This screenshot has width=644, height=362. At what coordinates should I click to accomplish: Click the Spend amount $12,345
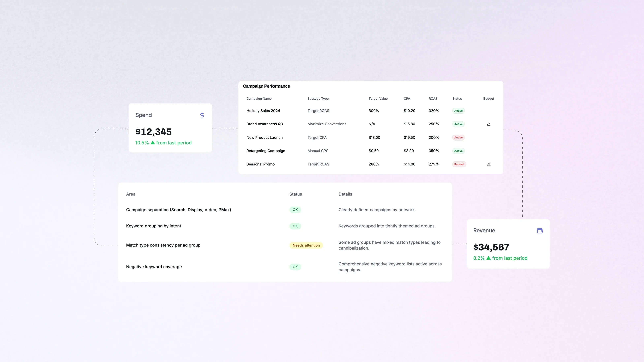click(153, 132)
